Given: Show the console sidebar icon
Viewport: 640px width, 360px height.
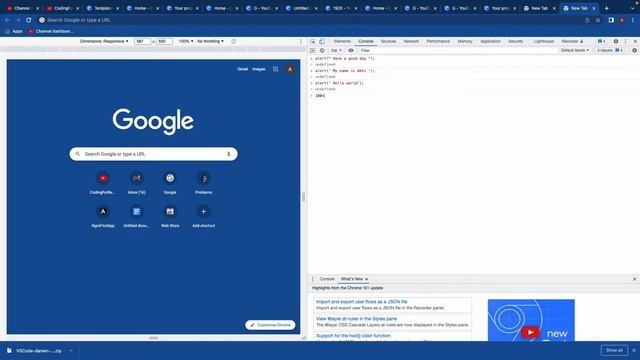Looking at the screenshot, I should [313, 50].
